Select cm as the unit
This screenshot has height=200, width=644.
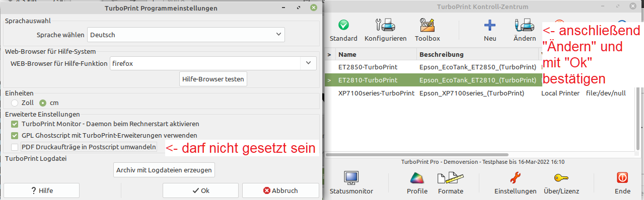point(43,103)
